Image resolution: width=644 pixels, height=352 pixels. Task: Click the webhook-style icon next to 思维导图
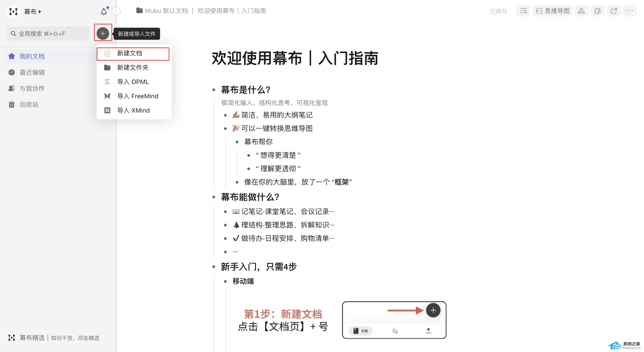[x=581, y=11]
